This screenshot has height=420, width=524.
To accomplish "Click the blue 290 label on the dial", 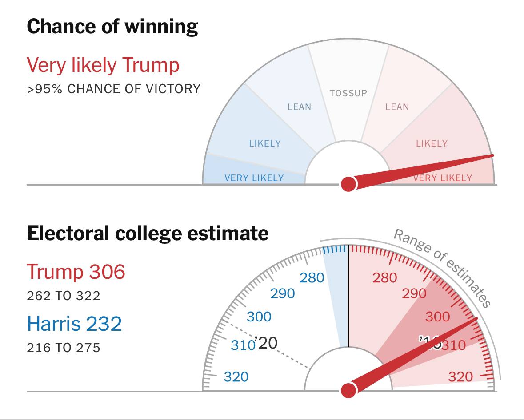I will [282, 293].
